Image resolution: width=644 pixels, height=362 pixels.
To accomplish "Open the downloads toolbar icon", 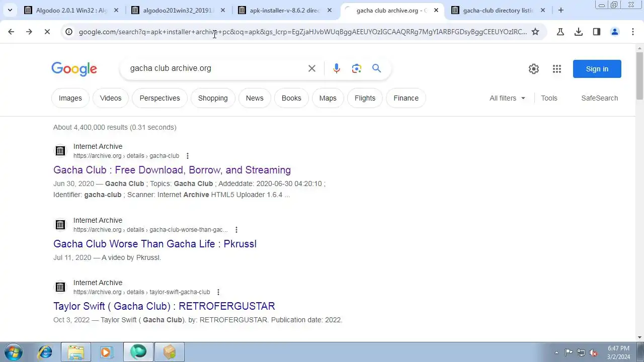I will point(579,32).
